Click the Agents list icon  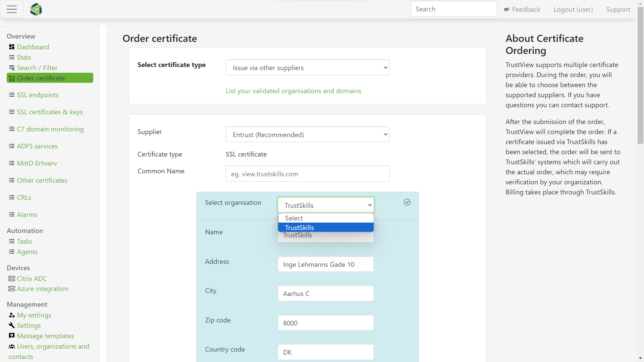pos(12,252)
